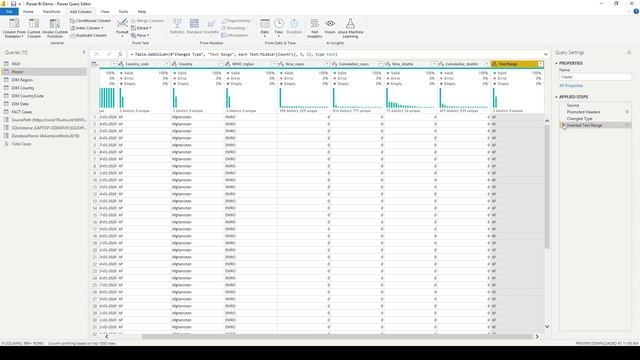Select the RAW query

coord(44,64)
